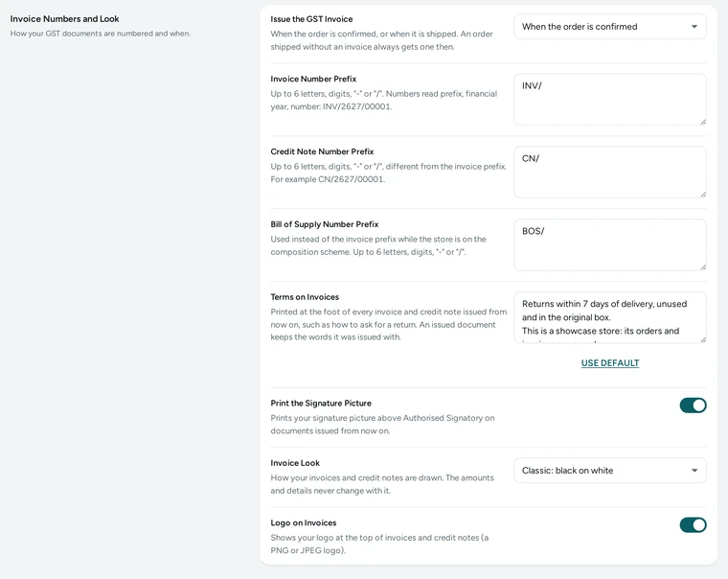The width and height of the screenshot is (728, 579).
Task: Click the arrow beside 'Classic: black on white'
Action: (x=694, y=471)
